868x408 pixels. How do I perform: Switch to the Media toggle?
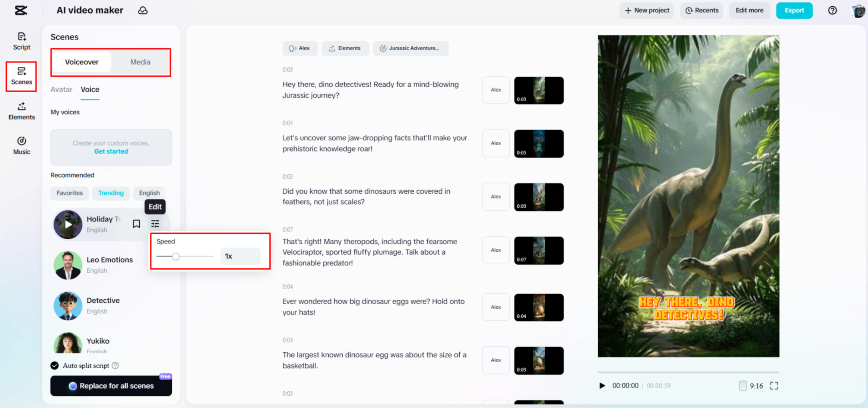click(x=140, y=62)
